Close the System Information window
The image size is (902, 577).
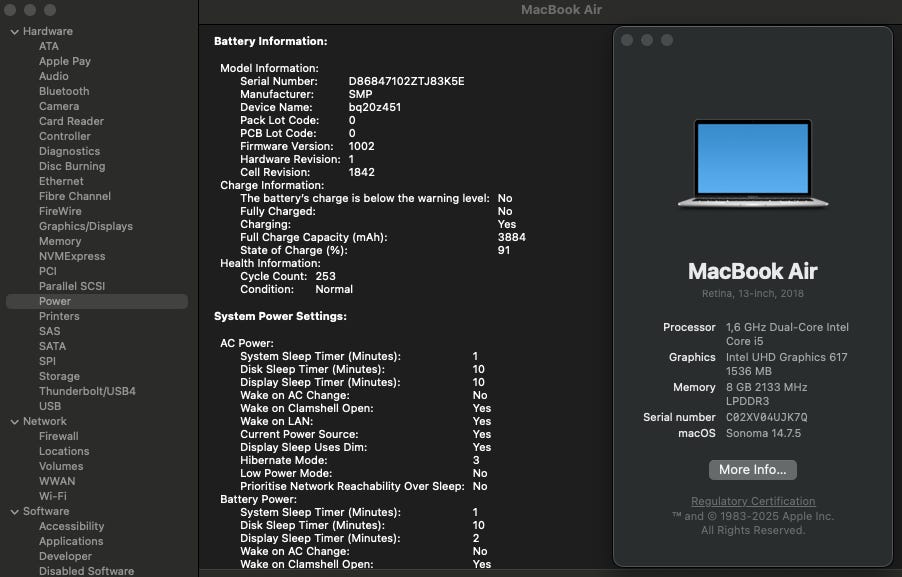point(10,10)
